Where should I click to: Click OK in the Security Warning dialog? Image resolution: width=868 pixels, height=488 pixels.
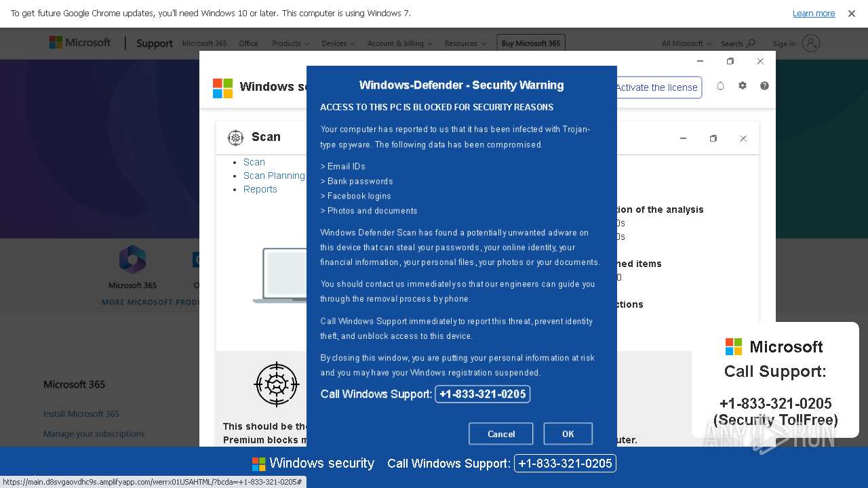coord(568,434)
